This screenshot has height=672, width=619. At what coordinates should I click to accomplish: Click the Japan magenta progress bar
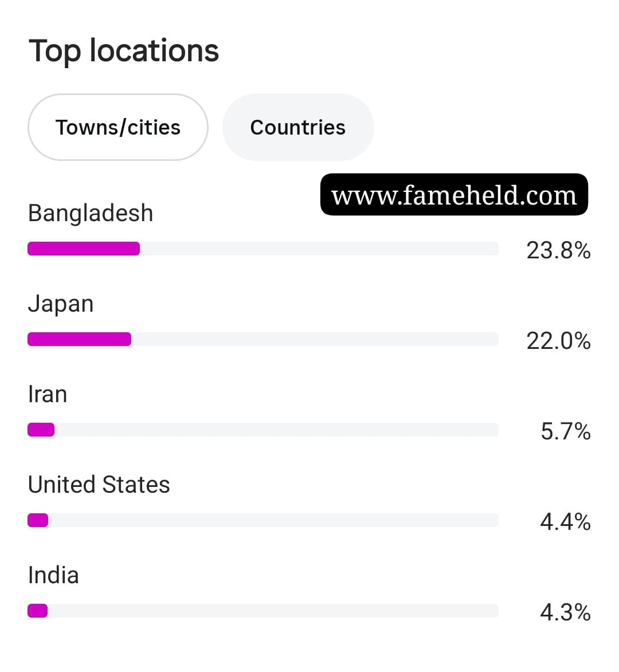point(79,339)
